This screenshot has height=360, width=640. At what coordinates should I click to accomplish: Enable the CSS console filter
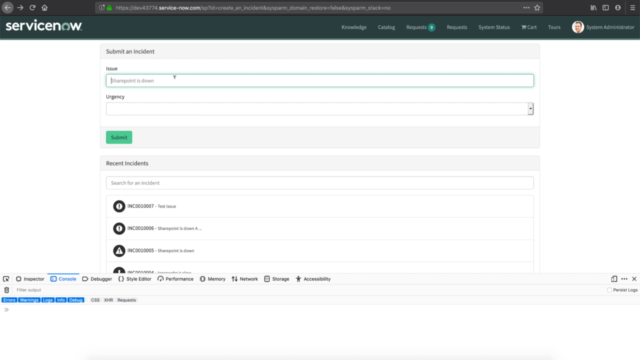(x=95, y=300)
